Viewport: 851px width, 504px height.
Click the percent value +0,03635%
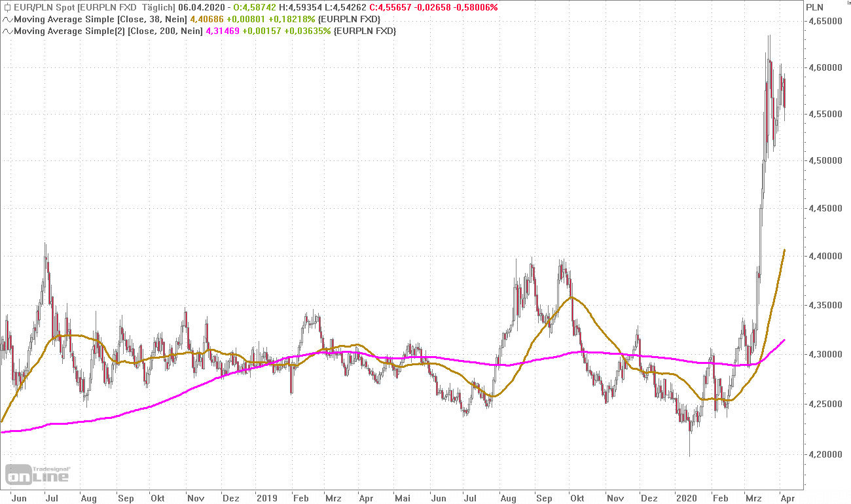(306, 31)
